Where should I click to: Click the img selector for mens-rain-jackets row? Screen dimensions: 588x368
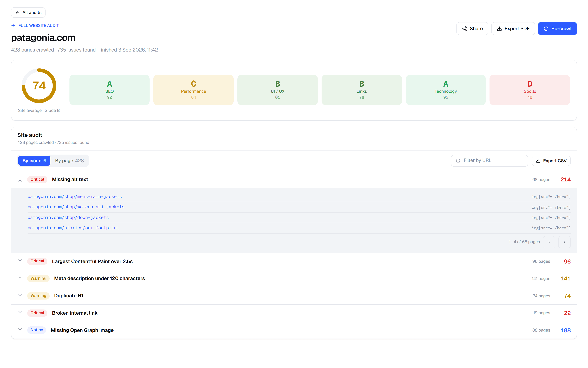[x=551, y=197]
